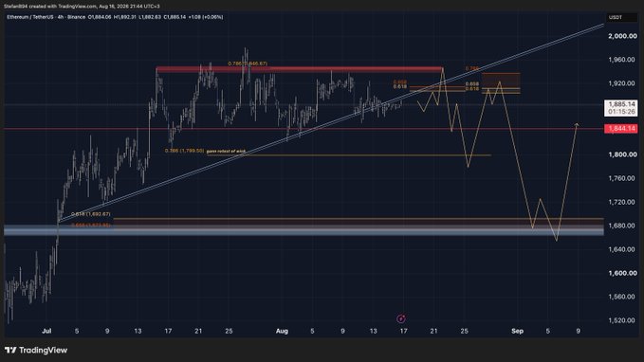Click the current price tag 1,885.14
644x362 pixels.
(621, 104)
